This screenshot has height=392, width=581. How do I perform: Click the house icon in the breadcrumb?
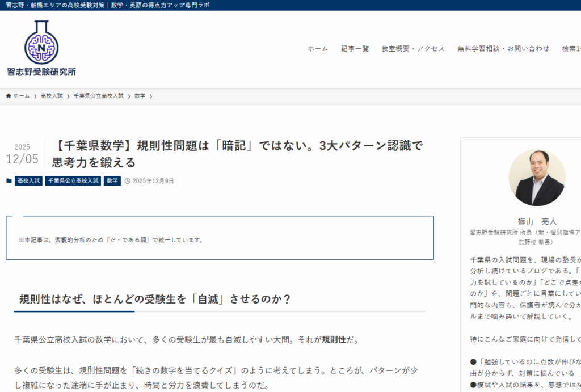(9, 96)
